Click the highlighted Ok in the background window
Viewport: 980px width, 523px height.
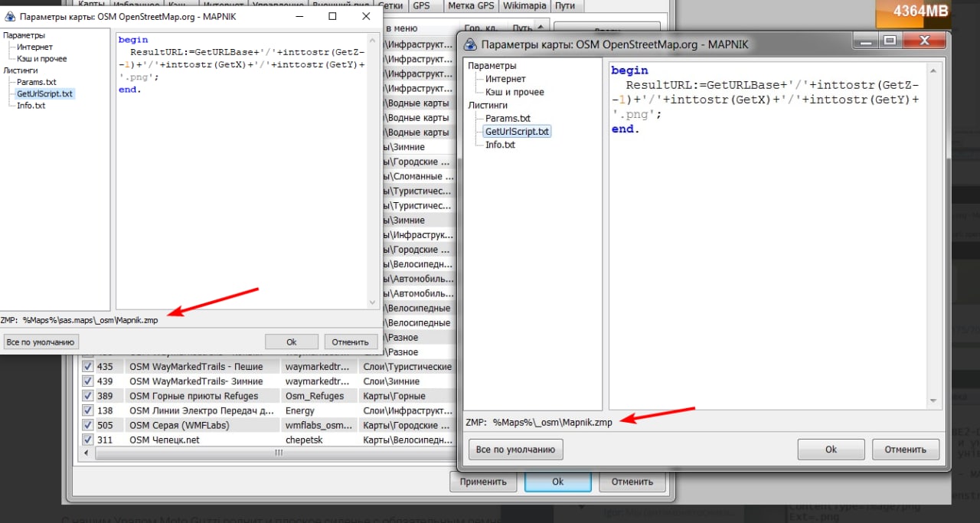(x=557, y=482)
